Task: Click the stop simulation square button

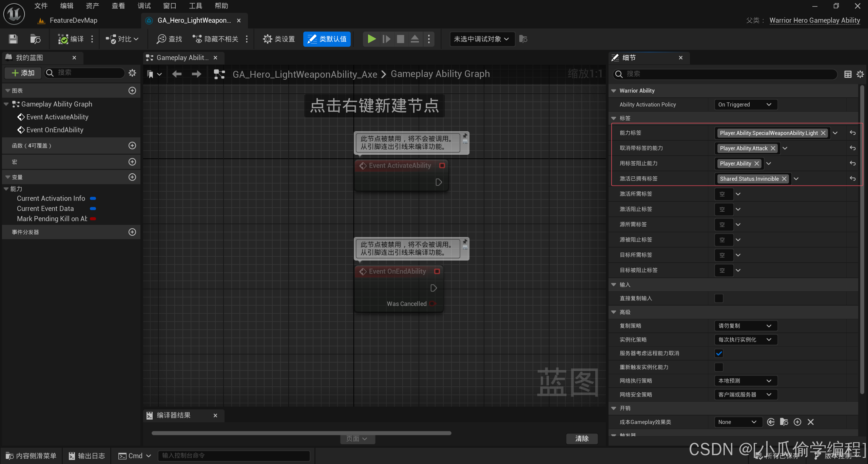Action: coord(401,39)
